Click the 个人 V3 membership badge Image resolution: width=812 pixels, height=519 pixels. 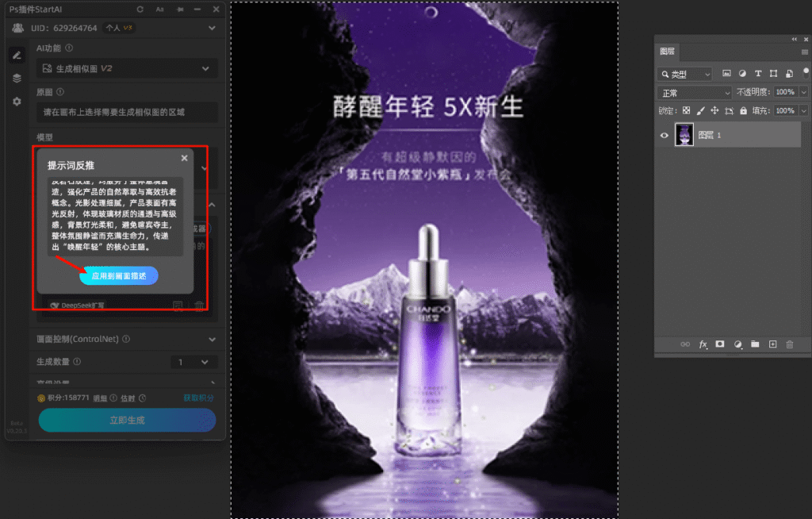pos(119,28)
